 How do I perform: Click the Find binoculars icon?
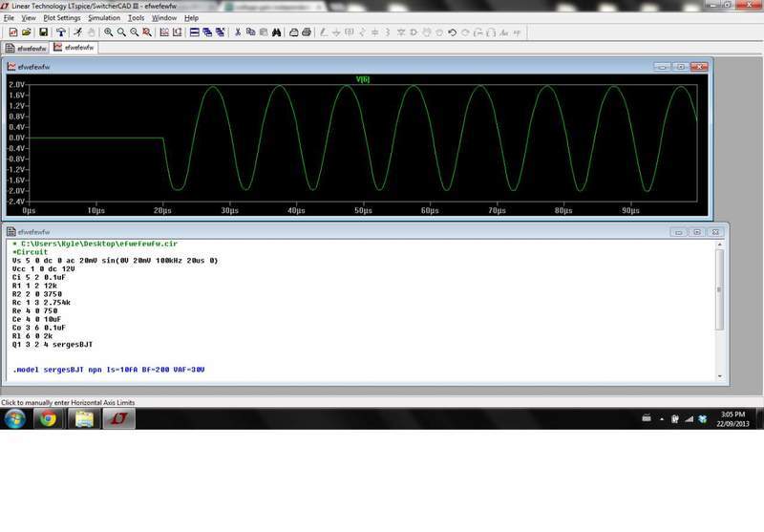pos(276,32)
